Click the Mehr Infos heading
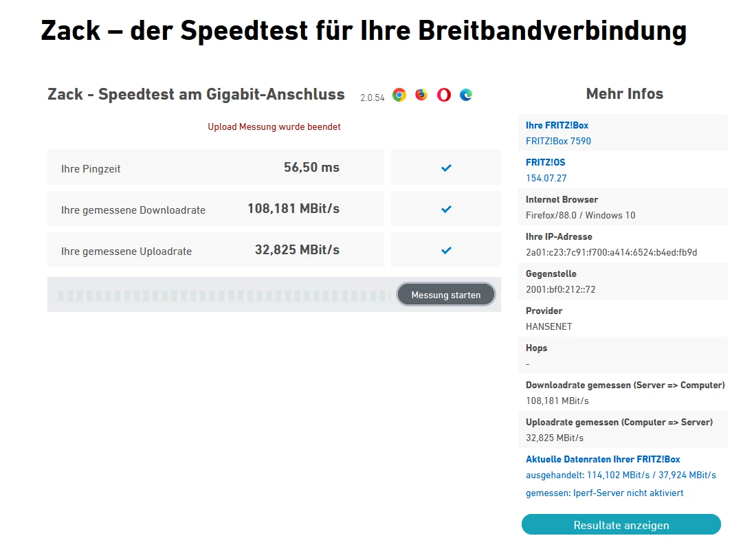 624,94
